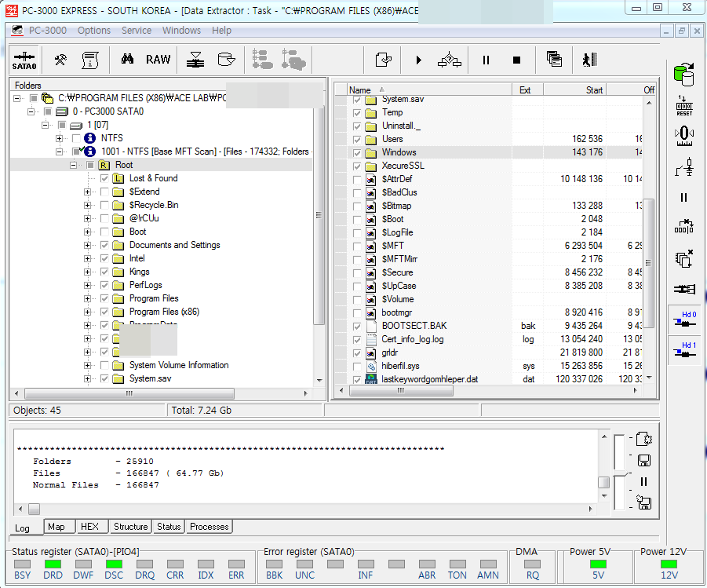Image resolution: width=707 pixels, height=588 pixels.
Task: Click the binoculars search icon
Action: pyautogui.click(x=128, y=59)
